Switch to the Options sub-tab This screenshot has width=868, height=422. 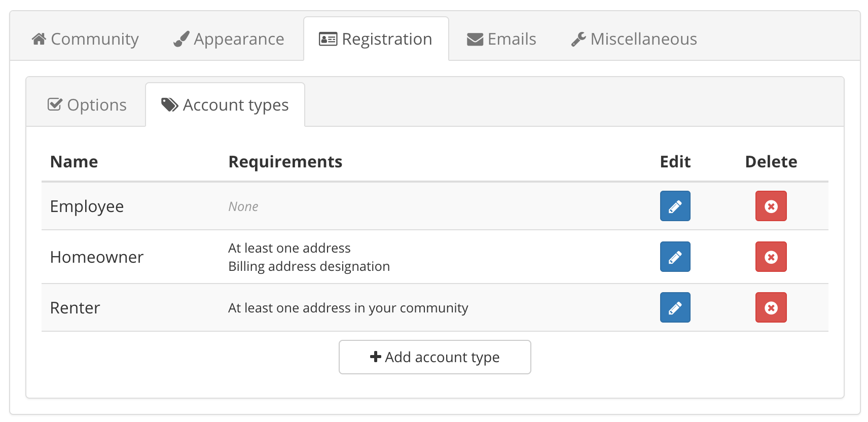[x=87, y=105]
